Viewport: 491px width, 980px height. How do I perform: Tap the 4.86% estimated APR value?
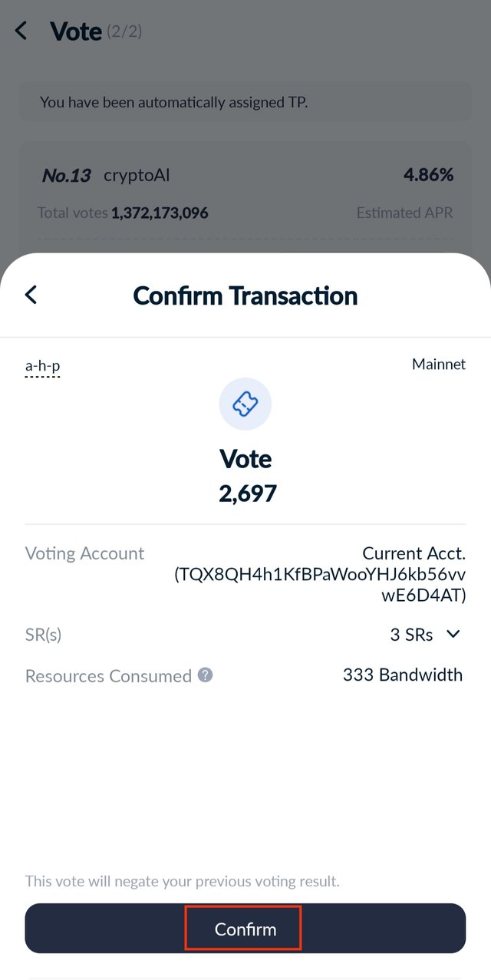tap(429, 175)
